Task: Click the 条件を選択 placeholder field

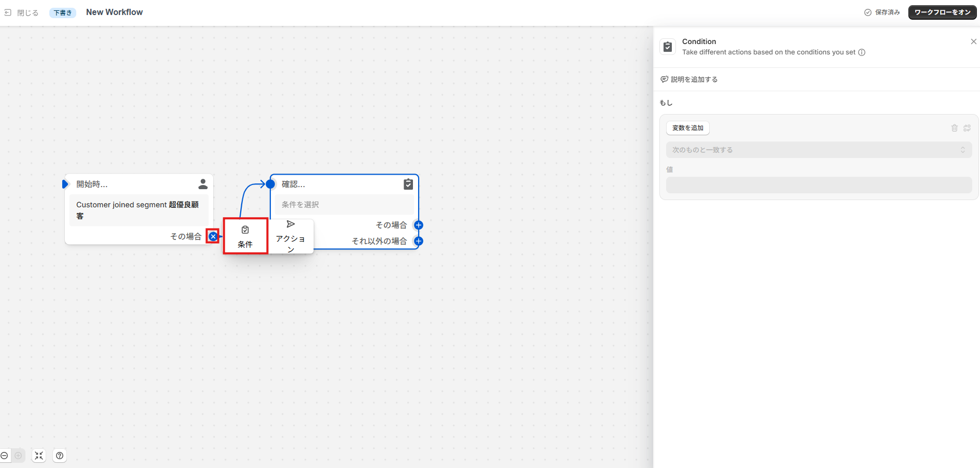Action: (x=344, y=205)
